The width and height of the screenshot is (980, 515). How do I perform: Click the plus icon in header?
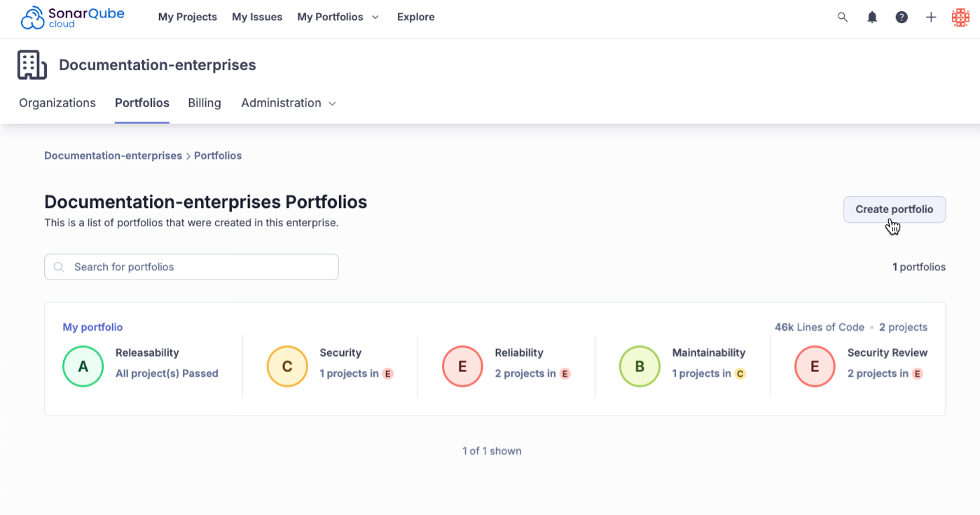[x=931, y=18]
